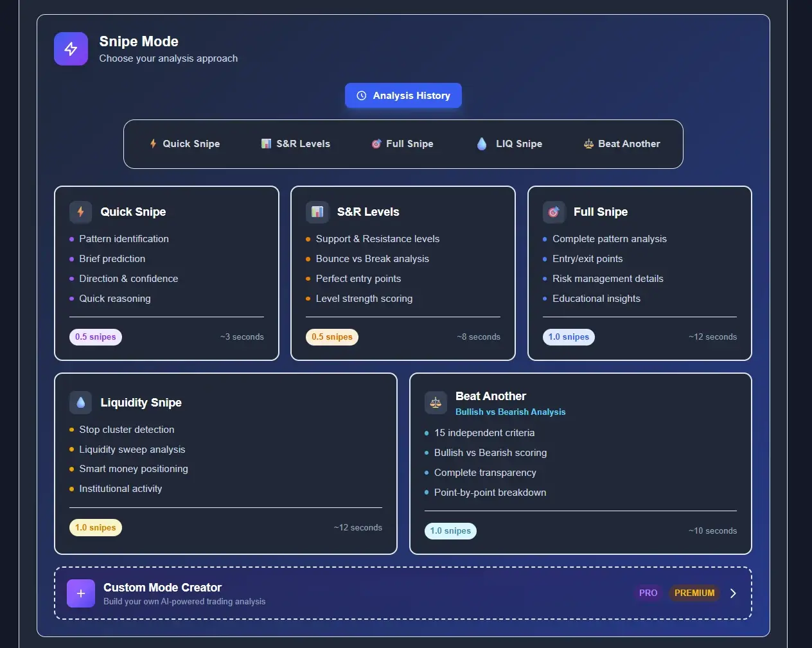Click the Snipe Mode lightning icon

[71, 48]
